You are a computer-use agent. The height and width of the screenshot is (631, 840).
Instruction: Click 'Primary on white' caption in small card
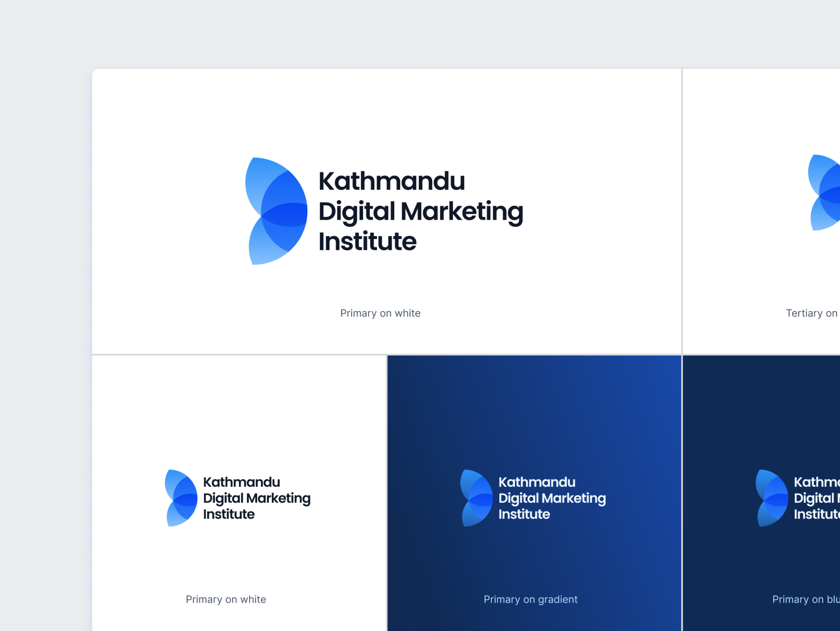click(226, 599)
